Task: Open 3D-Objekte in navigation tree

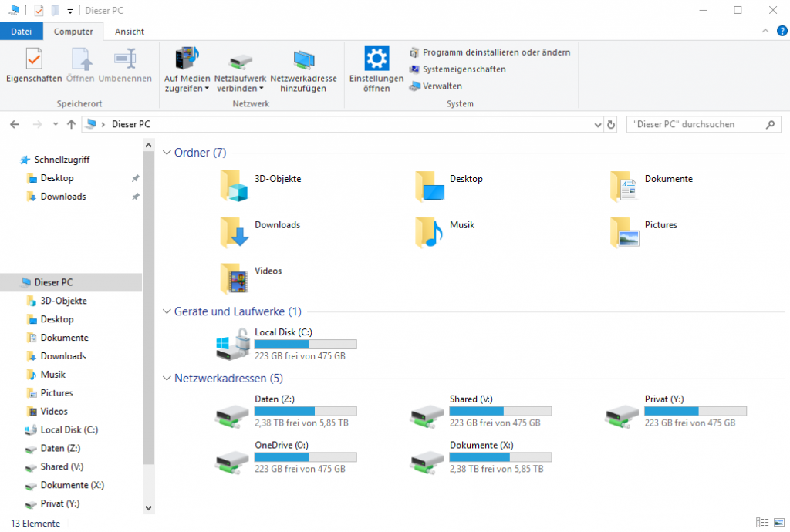Action: [x=63, y=301]
